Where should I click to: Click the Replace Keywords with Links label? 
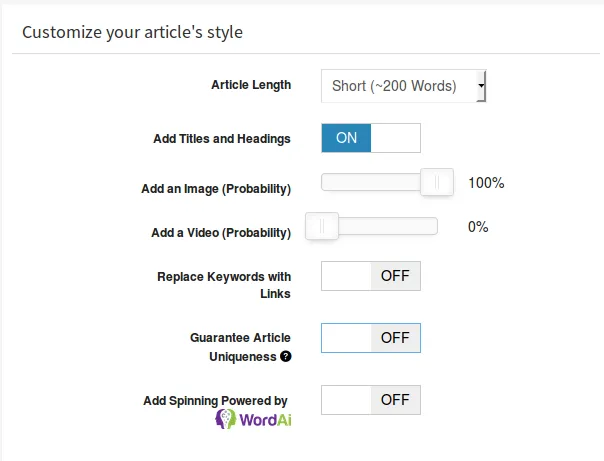(x=224, y=285)
